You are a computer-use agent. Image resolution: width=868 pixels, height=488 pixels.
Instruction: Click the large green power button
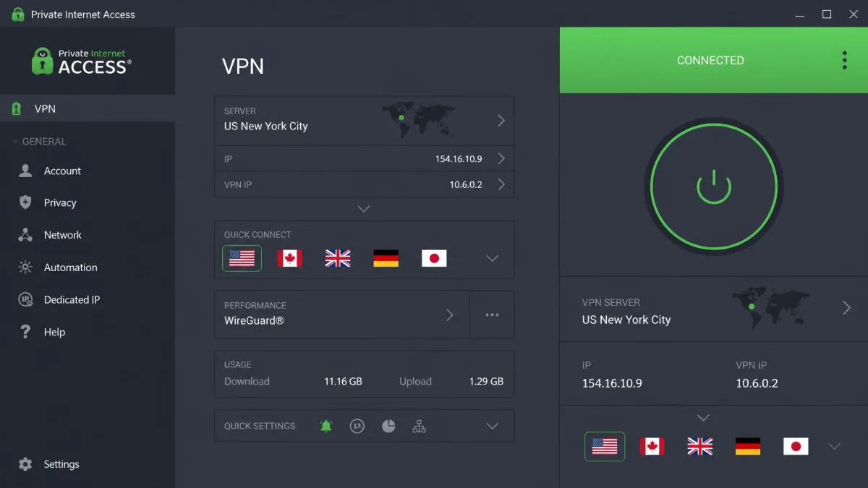(713, 186)
